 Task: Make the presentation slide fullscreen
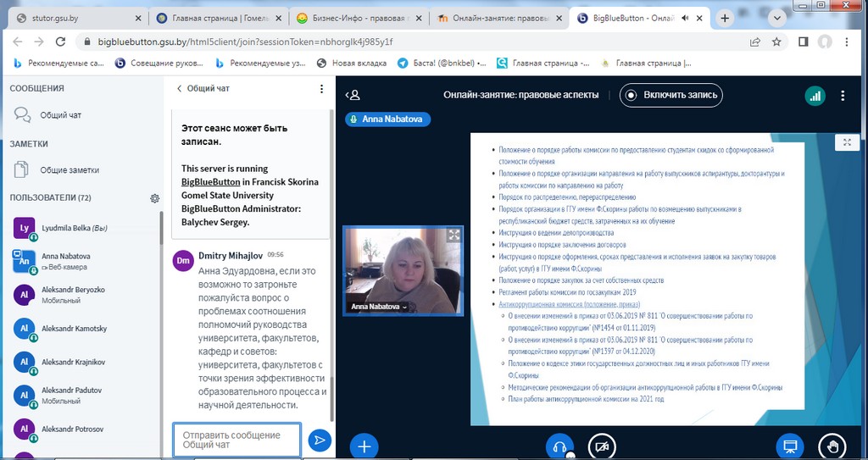coord(847,143)
